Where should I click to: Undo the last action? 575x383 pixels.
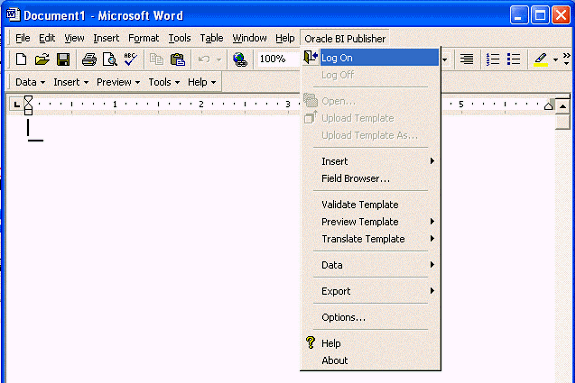click(204, 59)
